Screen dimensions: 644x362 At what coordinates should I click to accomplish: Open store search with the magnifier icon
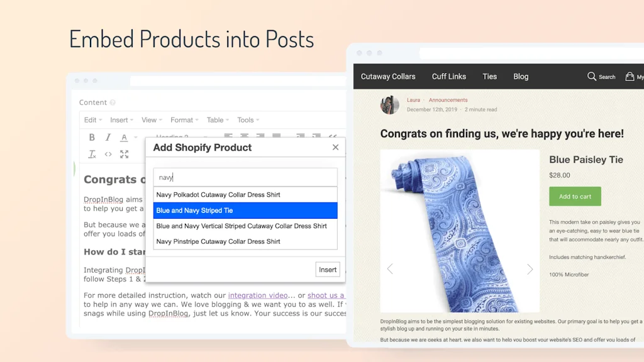pyautogui.click(x=592, y=76)
